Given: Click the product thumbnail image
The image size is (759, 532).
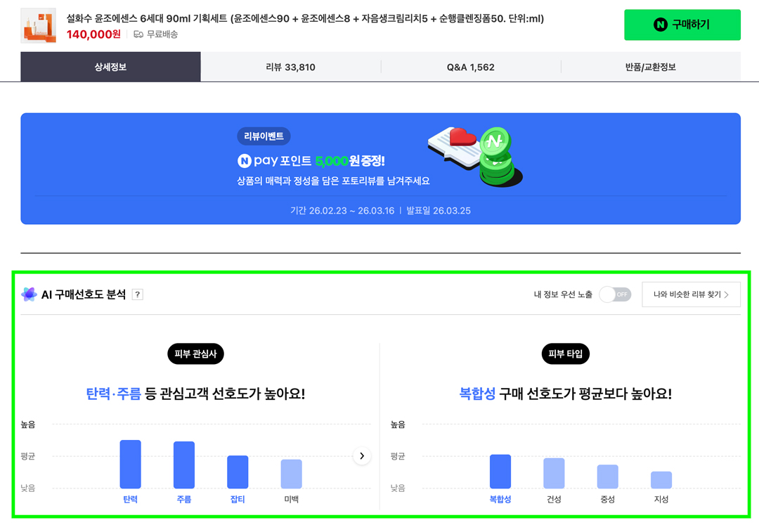Looking at the screenshot, I should pyautogui.click(x=38, y=25).
